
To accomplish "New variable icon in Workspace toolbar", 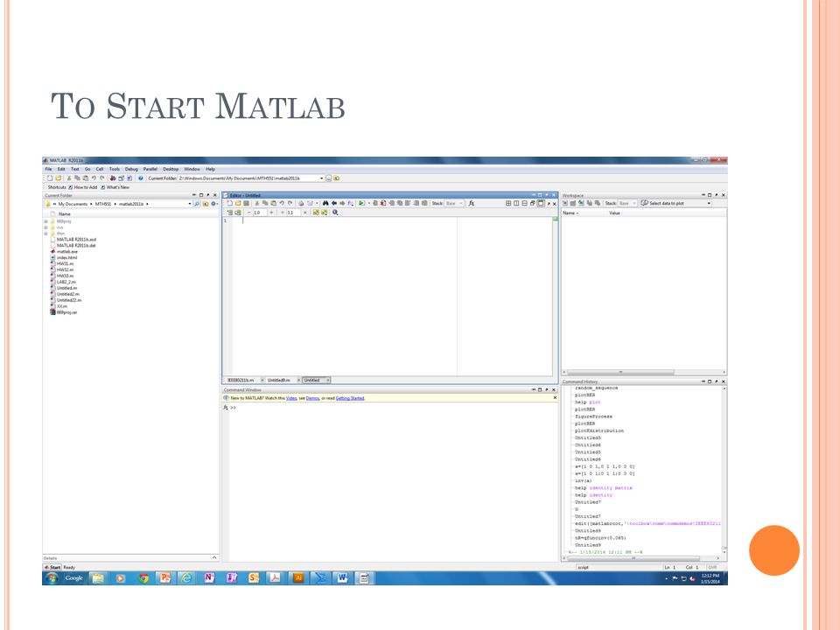I will click(x=565, y=203).
